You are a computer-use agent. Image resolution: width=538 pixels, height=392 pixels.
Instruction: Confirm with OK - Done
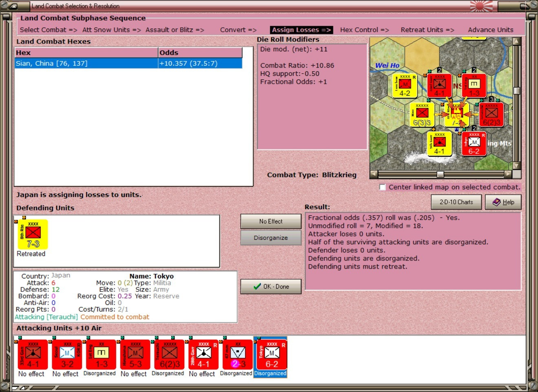[x=271, y=287]
